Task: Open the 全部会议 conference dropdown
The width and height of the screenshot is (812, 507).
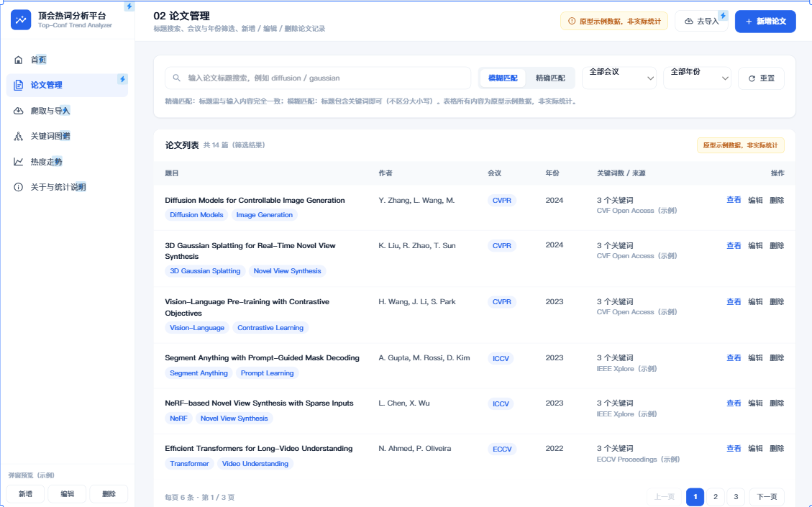Action: (x=619, y=78)
